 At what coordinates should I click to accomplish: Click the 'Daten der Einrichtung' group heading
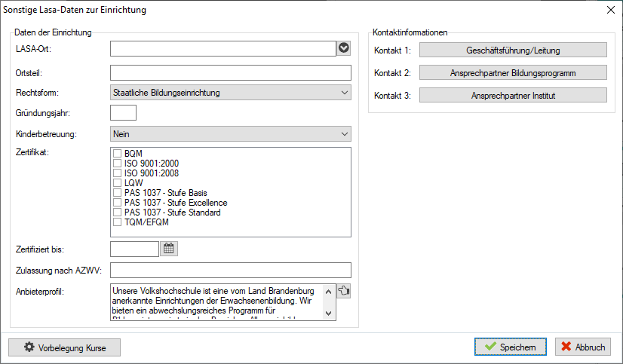(53, 32)
